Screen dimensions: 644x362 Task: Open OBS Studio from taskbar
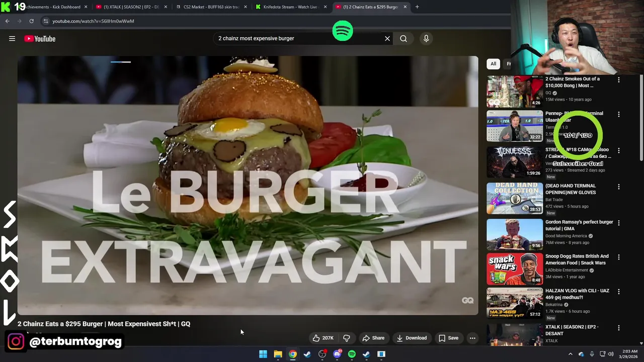[322, 354]
